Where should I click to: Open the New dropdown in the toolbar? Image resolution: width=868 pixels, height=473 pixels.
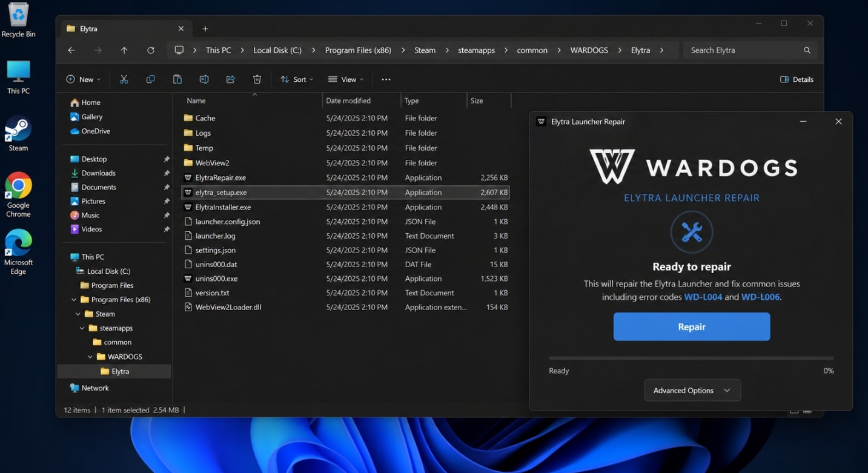click(83, 79)
